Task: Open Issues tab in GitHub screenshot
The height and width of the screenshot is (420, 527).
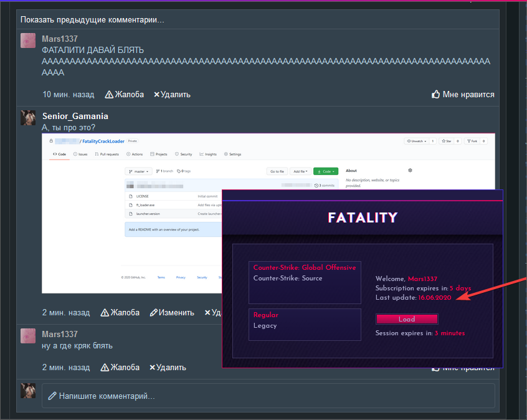Action: (80, 154)
